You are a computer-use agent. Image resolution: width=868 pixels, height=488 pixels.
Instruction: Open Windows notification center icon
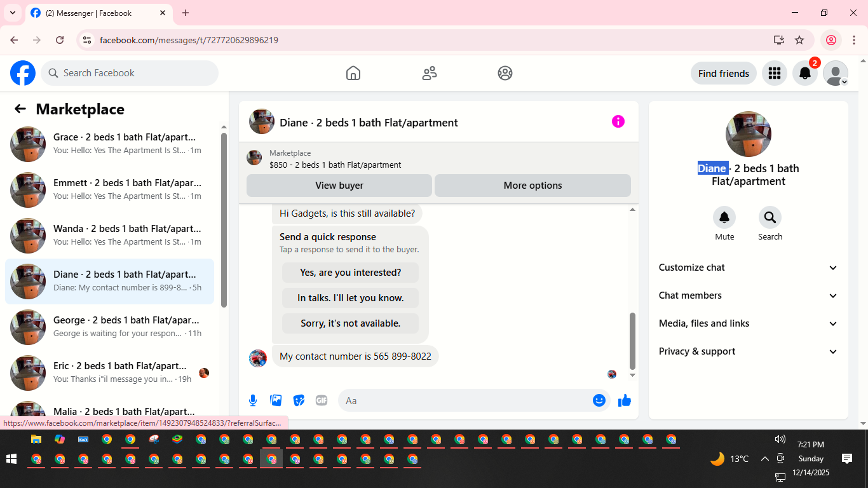click(847, 458)
